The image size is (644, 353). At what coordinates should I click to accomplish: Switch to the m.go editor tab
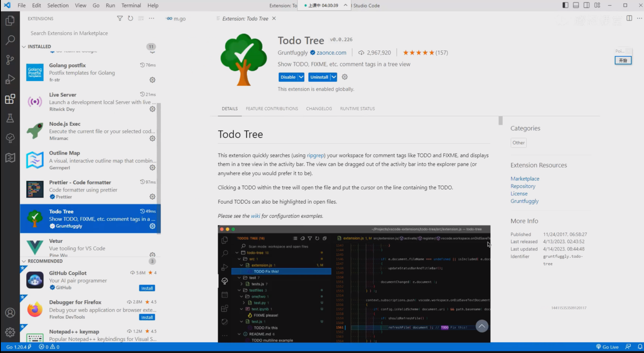click(176, 19)
